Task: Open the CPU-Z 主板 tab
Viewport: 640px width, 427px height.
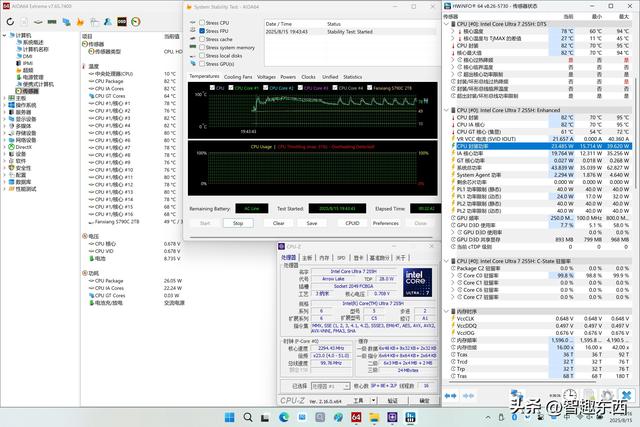Action: click(x=307, y=258)
